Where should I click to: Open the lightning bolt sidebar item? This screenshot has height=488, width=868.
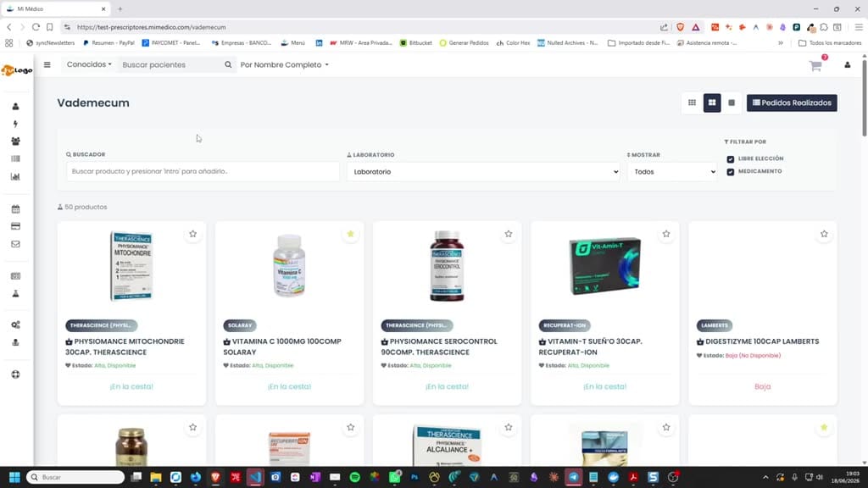click(x=15, y=124)
